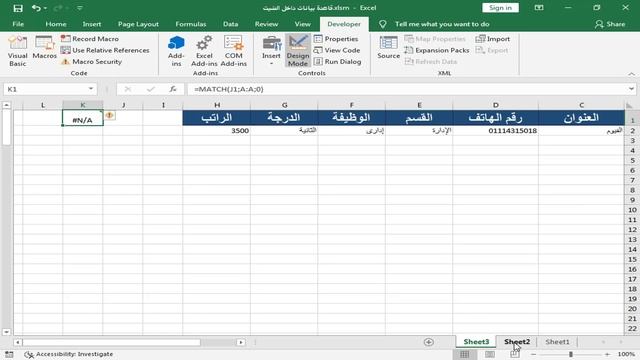Switch to the Data tab
Screen dimensions: 640x360
click(x=231, y=24)
